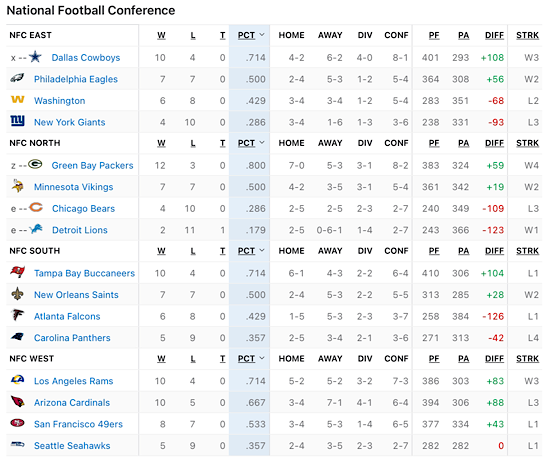Open the Minnesota Vikings team link
550x460 pixels.
pyautogui.click(x=74, y=187)
